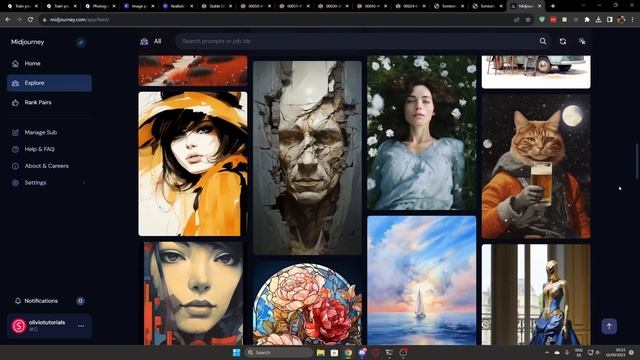The width and height of the screenshot is (640, 360).
Task: Open the sailboat watercolor painting
Action: click(x=422, y=280)
